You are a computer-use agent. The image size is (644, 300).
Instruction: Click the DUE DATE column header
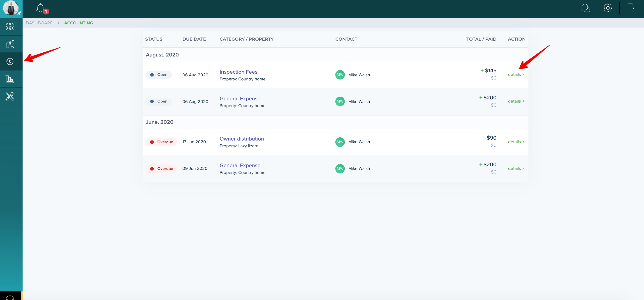tap(194, 39)
